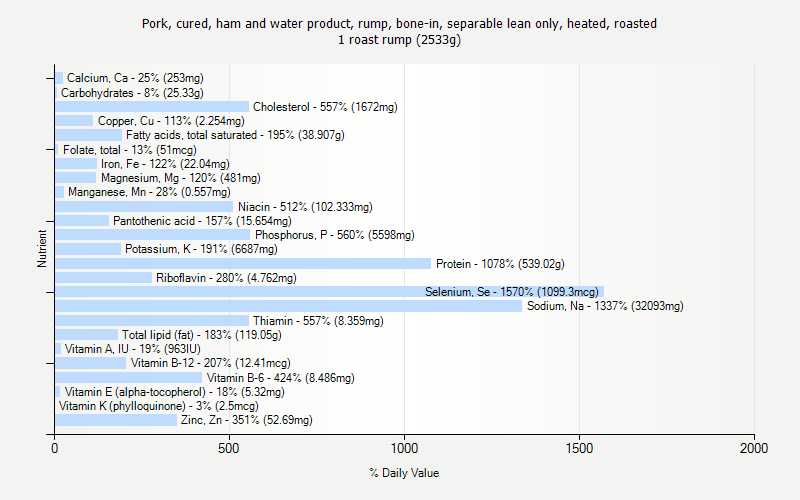800x500 pixels.
Task: Click the Thiamin bar
Action: click(x=152, y=321)
